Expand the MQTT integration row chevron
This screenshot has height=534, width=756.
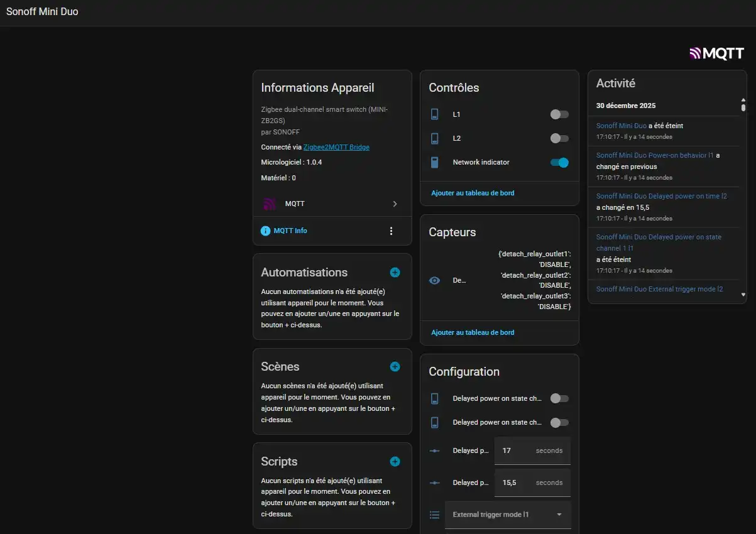tap(395, 204)
